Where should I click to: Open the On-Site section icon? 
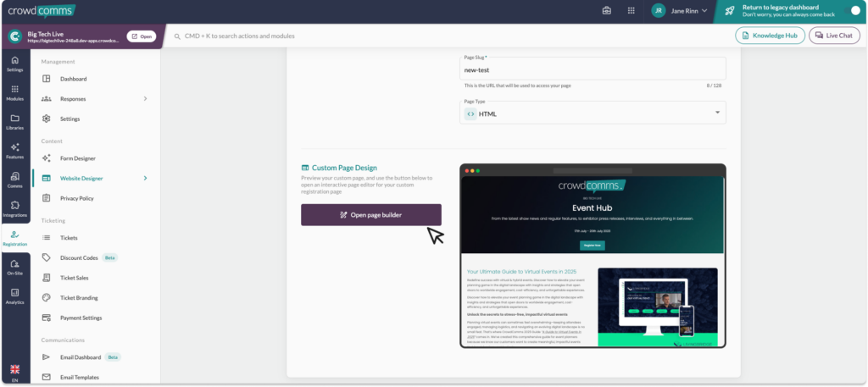pyautogui.click(x=15, y=267)
